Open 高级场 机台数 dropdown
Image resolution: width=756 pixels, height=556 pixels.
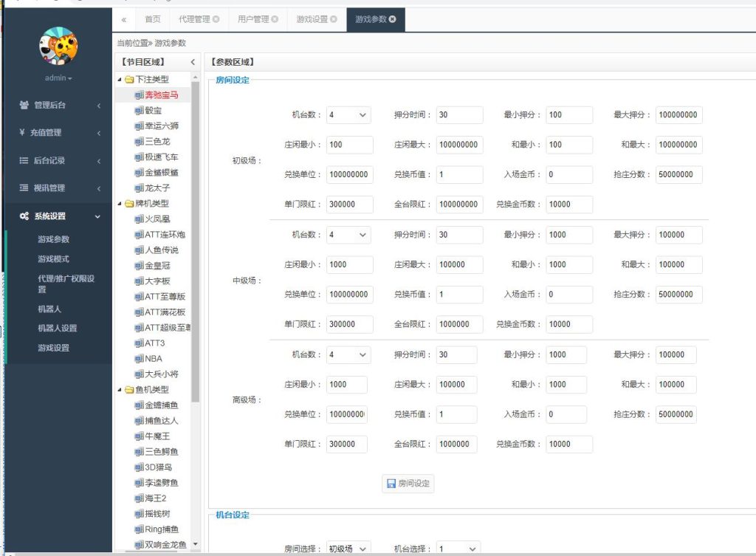[x=348, y=355]
